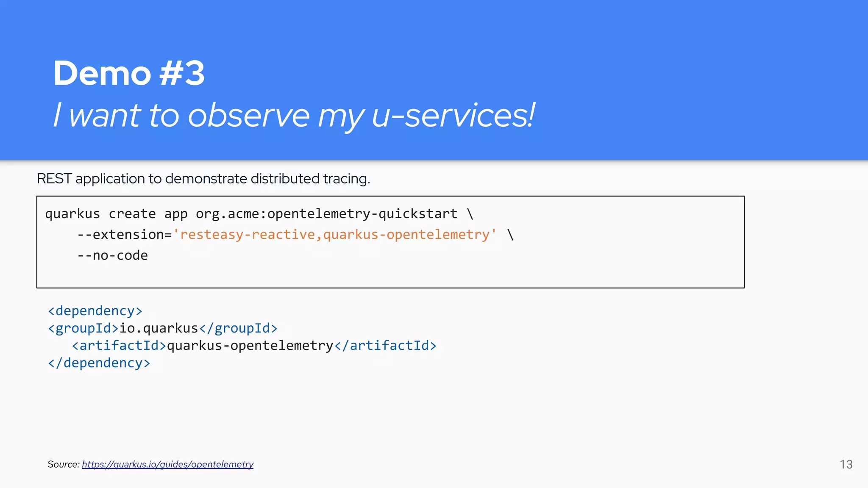Click the line 'quarkus create app org.acme:opentelemetry-quickstart'
Viewport: 868px width, 488px height.
tap(259, 214)
